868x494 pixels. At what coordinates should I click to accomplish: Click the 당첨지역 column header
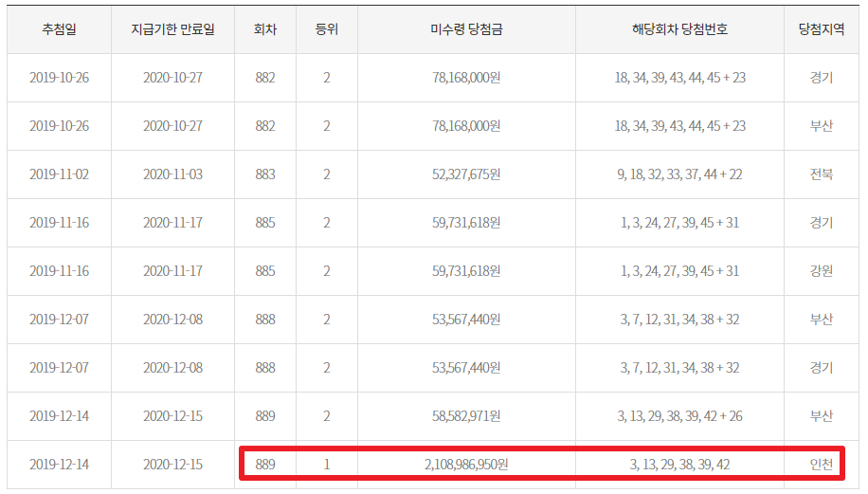[822, 29]
